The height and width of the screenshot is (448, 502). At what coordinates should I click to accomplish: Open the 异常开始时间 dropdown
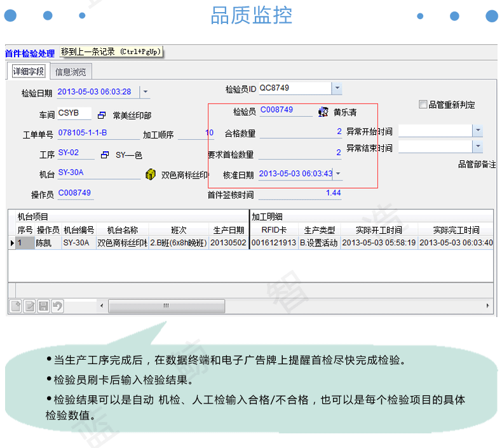(x=478, y=130)
